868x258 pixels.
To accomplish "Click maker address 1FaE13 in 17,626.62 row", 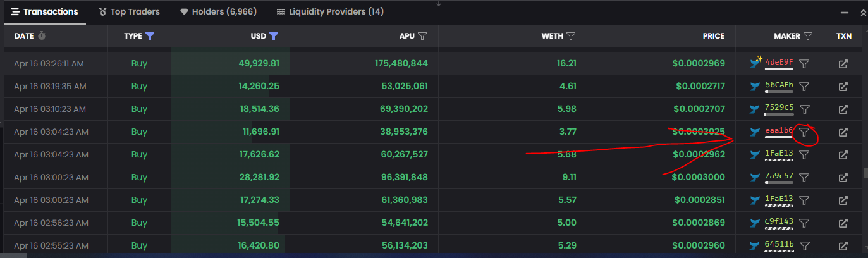I will click(778, 154).
